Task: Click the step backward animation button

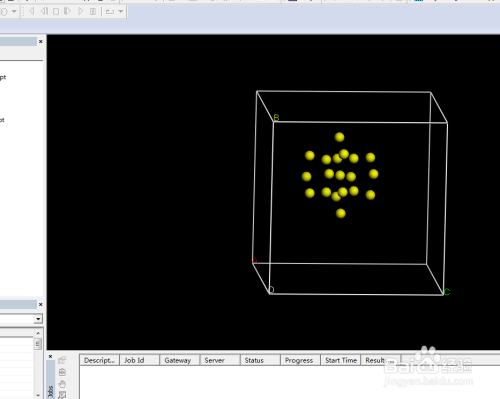Action: click(x=44, y=11)
